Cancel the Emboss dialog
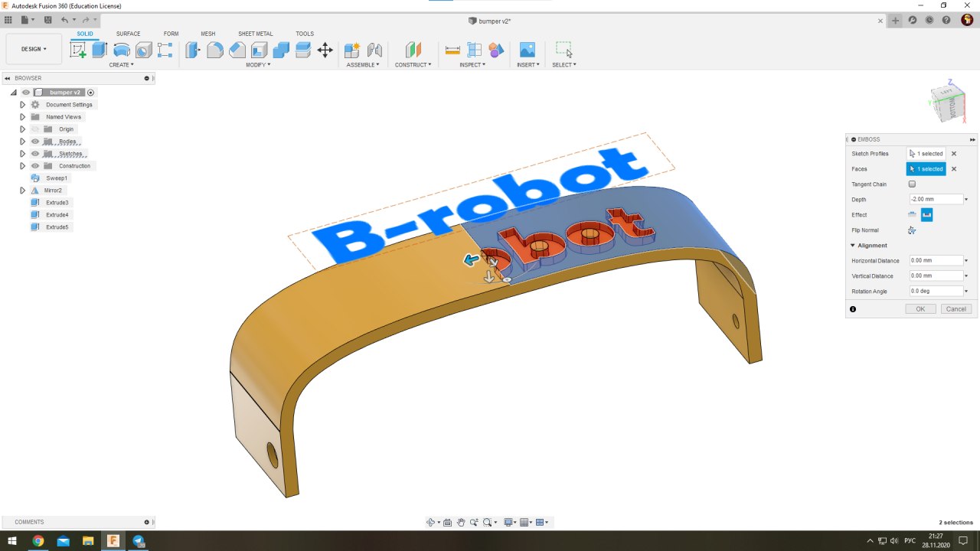980x551 pixels. point(956,309)
